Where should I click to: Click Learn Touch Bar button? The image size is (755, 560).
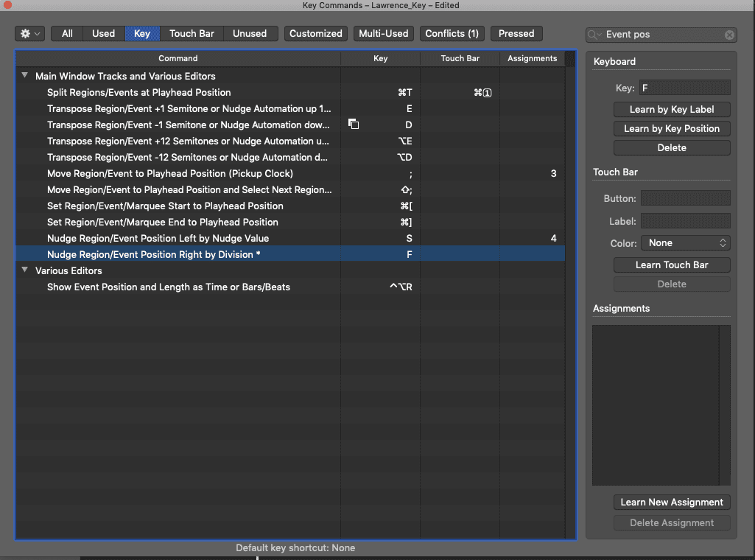click(672, 265)
